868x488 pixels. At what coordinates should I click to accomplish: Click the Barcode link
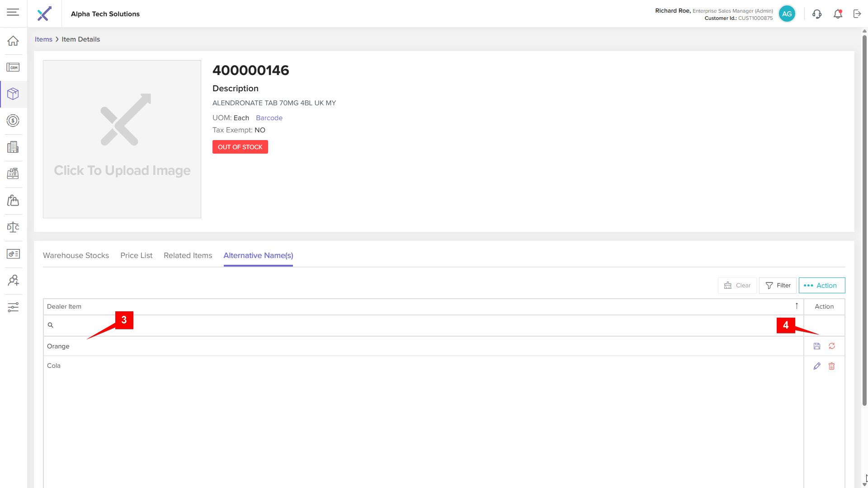pyautogui.click(x=269, y=118)
